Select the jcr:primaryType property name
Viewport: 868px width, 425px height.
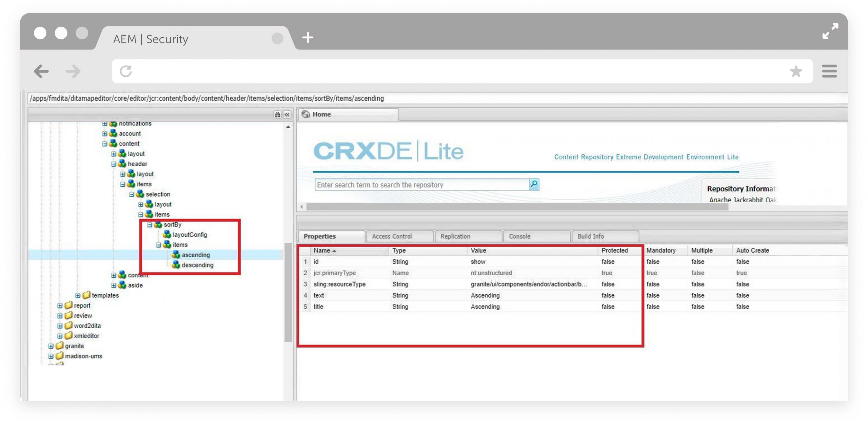335,273
